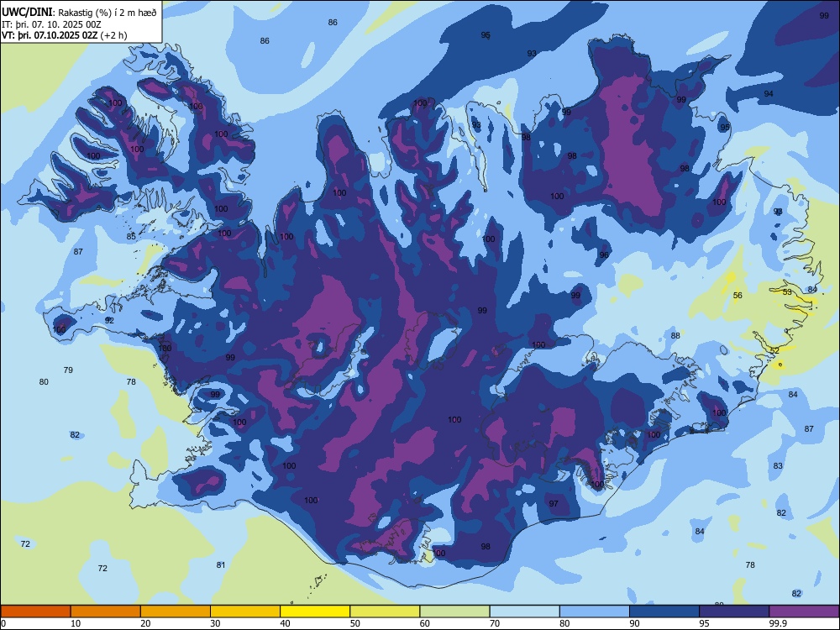Click the 95–99.9 dark indigo legend swatch

point(734,612)
